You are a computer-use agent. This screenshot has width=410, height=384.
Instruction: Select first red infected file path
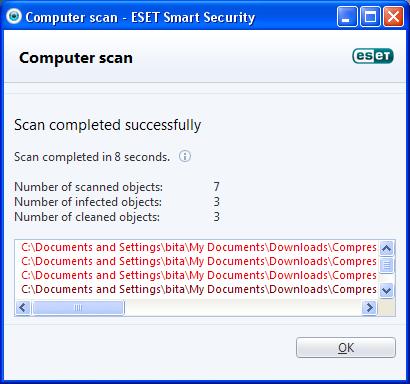pyautogui.click(x=199, y=247)
